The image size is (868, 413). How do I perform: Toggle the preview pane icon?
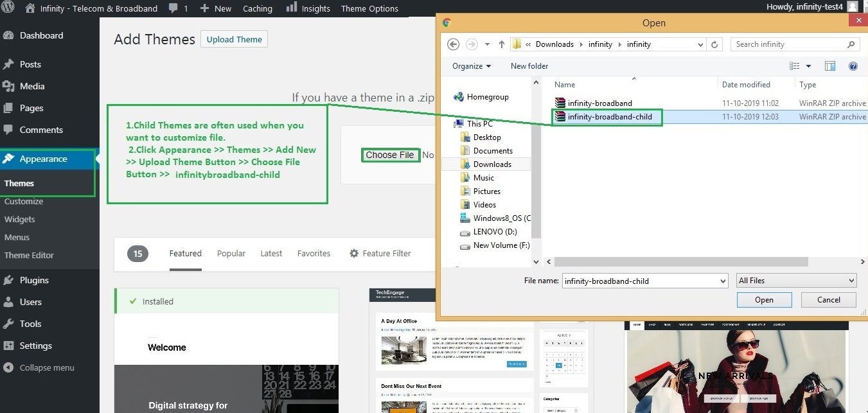pyautogui.click(x=830, y=66)
